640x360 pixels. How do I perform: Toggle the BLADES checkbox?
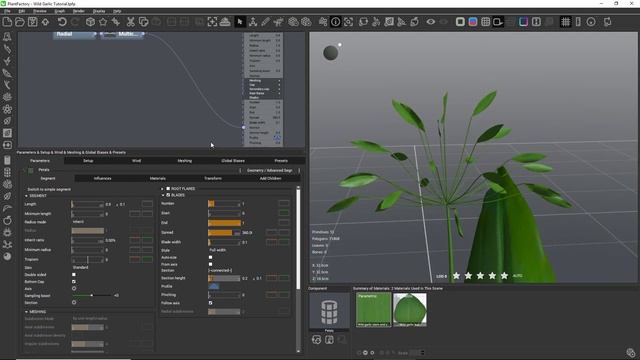coord(168,195)
